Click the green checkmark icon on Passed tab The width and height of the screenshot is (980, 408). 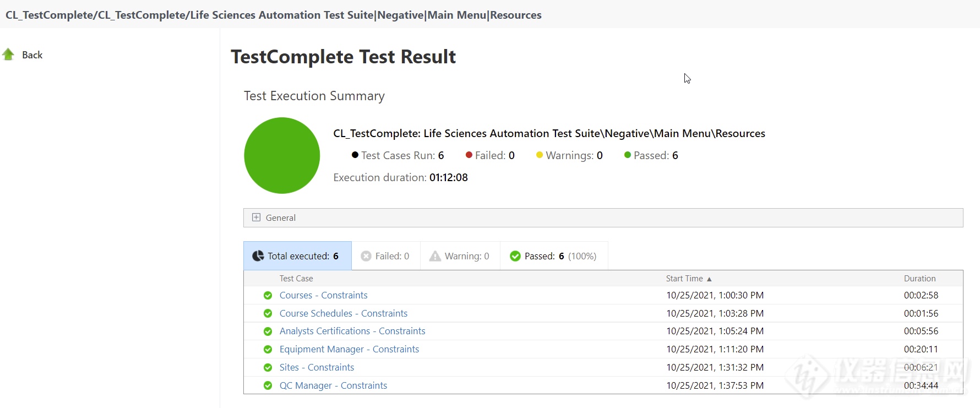click(515, 256)
